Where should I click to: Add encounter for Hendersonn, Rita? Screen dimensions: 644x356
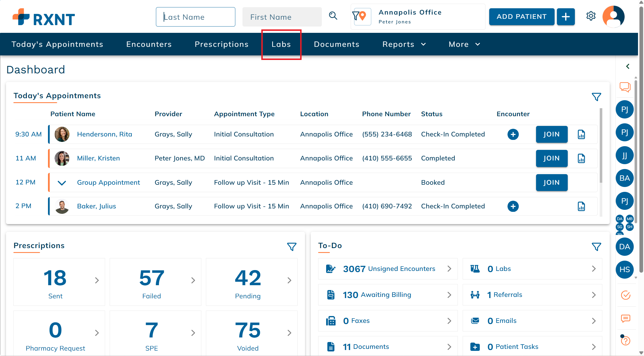tap(513, 134)
